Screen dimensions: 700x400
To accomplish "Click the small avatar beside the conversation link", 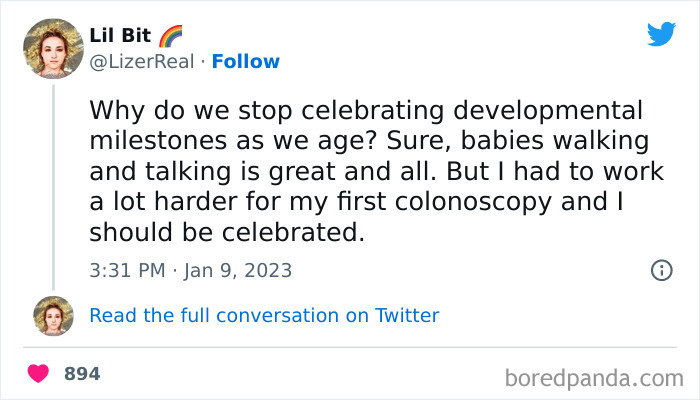I will pos(53,316).
